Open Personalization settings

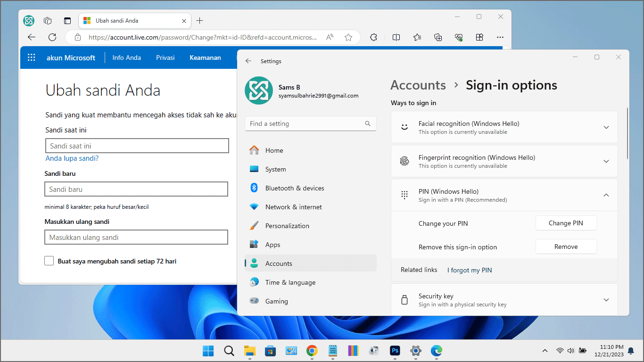point(311,226)
